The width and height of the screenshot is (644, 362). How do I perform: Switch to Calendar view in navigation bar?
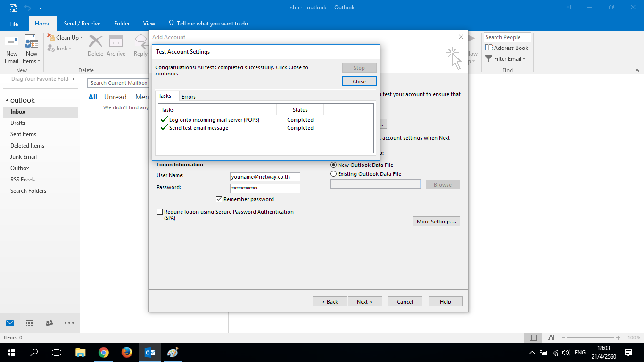(x=30, y=323)
